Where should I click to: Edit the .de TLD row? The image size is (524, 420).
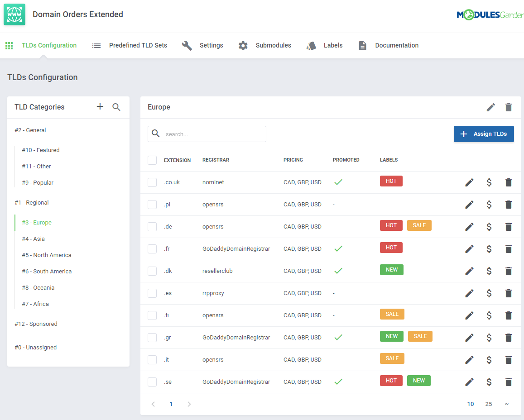point(469,227)
